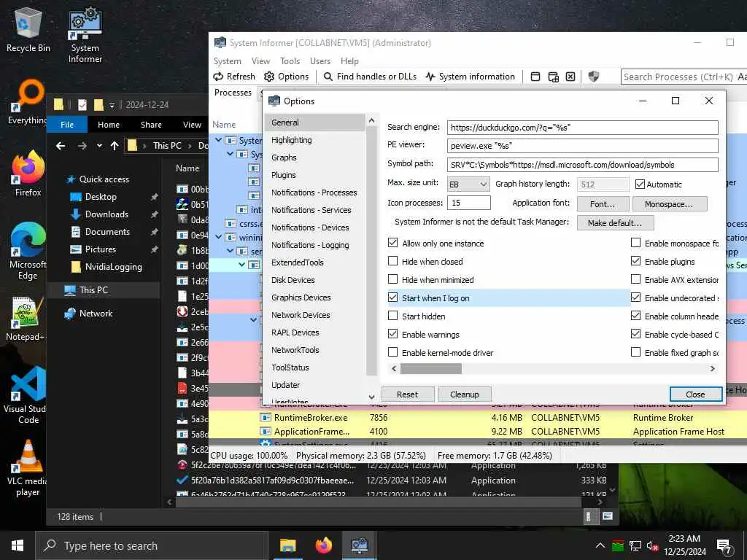Click the category list vertical scrollbar thumb
747x560 pixels.
(371, 250)
